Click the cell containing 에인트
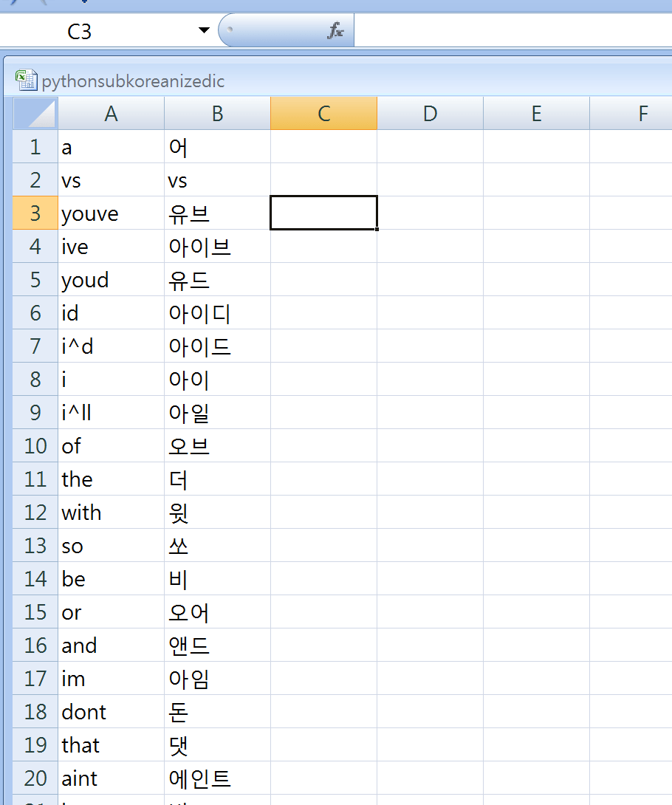Viewport: 672px width, 805px height. pyautogui.click(x=216, y=778)
